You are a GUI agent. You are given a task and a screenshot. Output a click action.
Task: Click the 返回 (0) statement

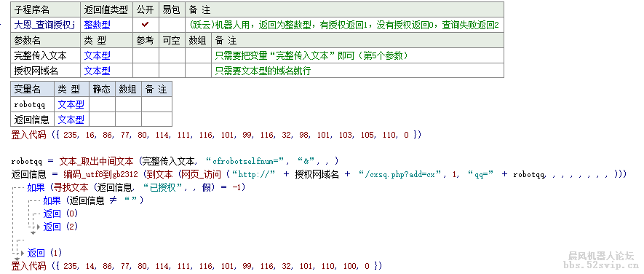click(x=60, y=214)
